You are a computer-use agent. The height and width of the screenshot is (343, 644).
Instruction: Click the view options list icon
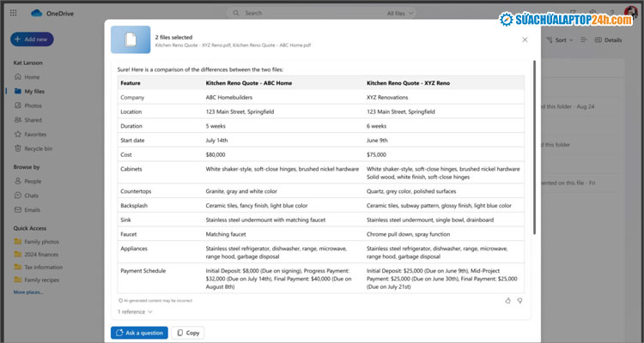[x=583, y=39]
